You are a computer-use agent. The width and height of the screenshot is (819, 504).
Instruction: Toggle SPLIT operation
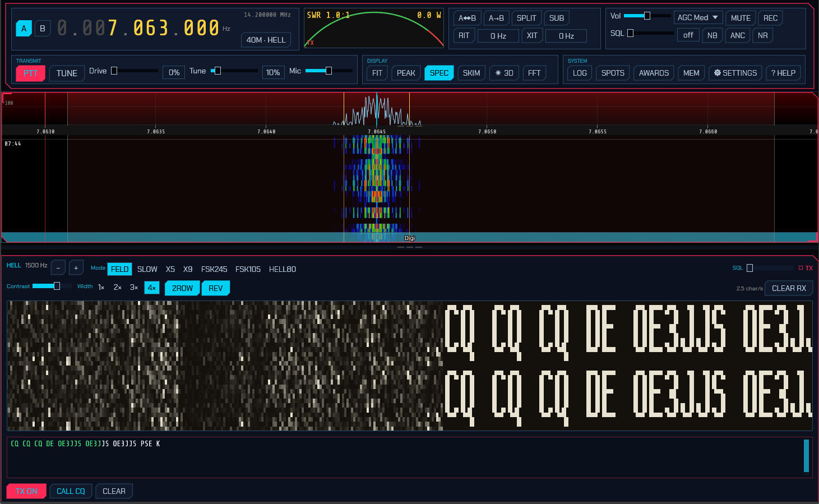pos(526,18)
